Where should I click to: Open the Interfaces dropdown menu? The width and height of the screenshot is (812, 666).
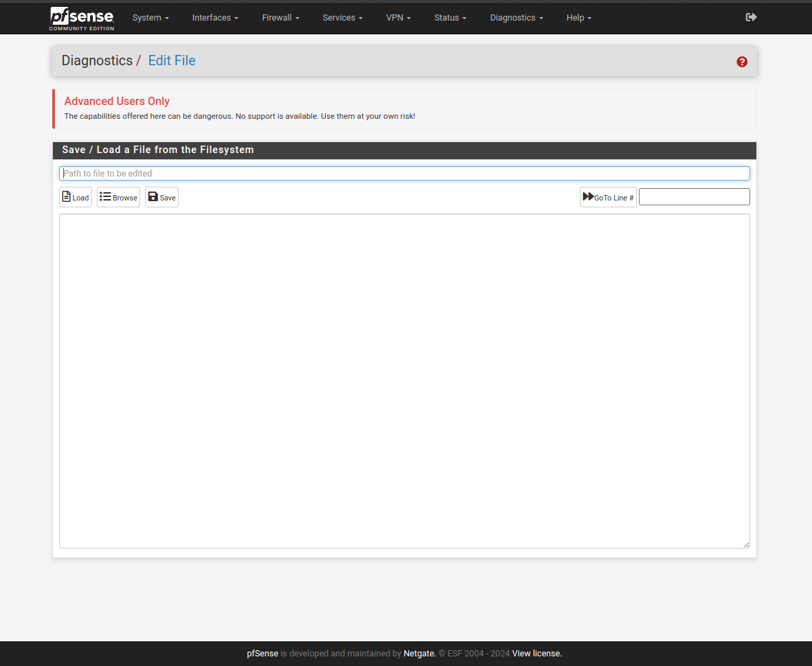click(215, 18)
